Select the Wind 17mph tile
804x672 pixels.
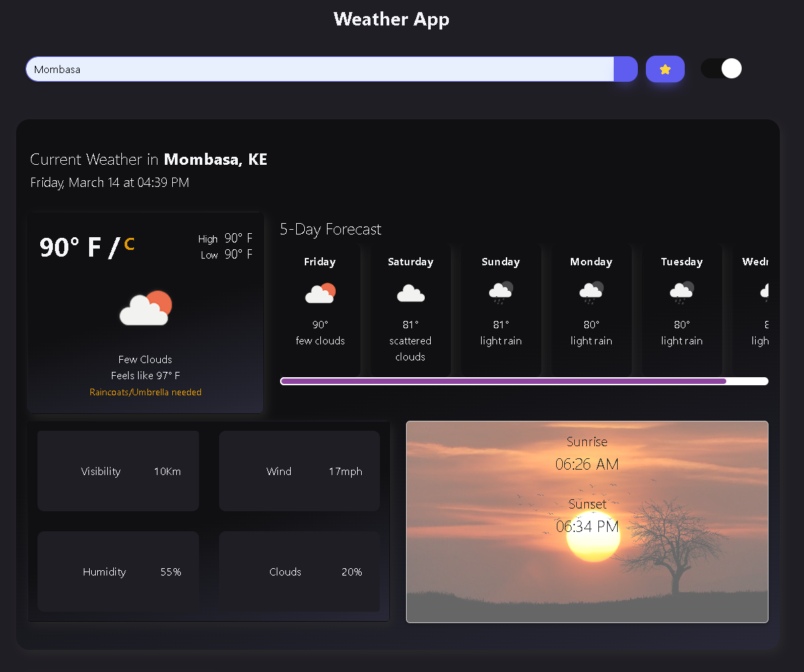coord(299,471)
